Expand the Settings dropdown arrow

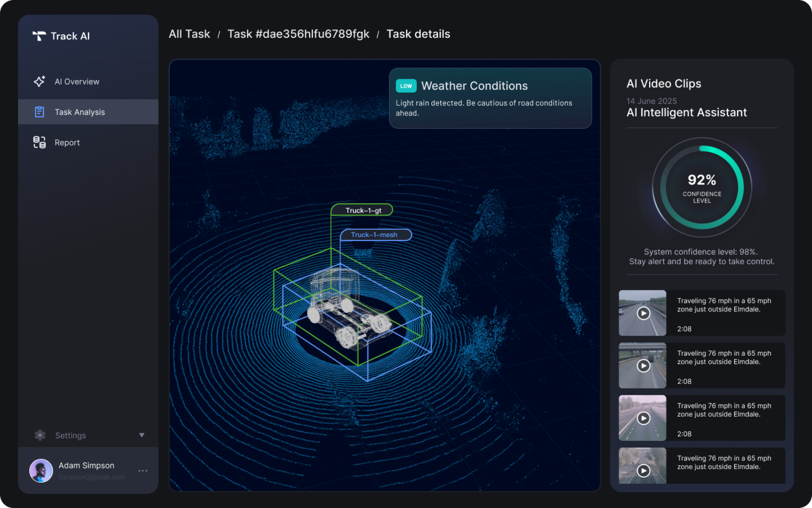142,435
